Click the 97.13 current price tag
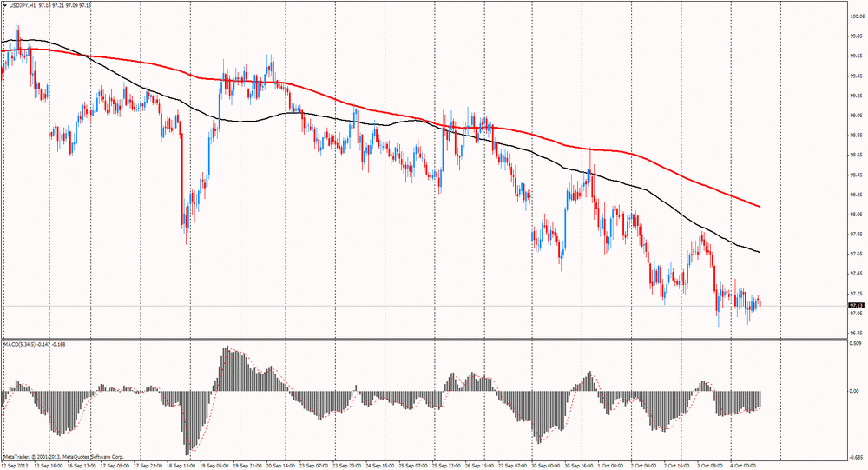Image resolution: width=868 pixels, height=470 pixels. (856, 306)
